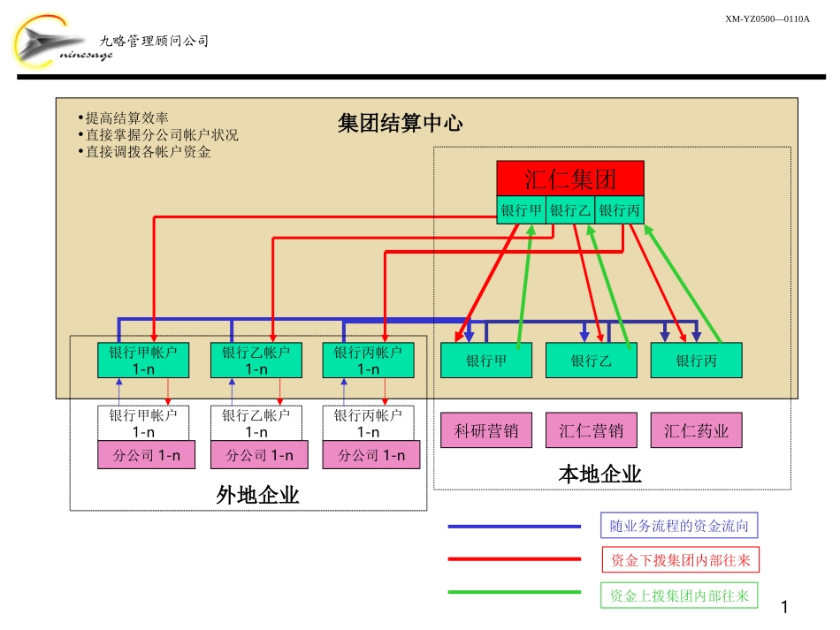840x630 pixels.
Task: Click the 银行丙 cell under 汇仁集团
Action: 619,210
